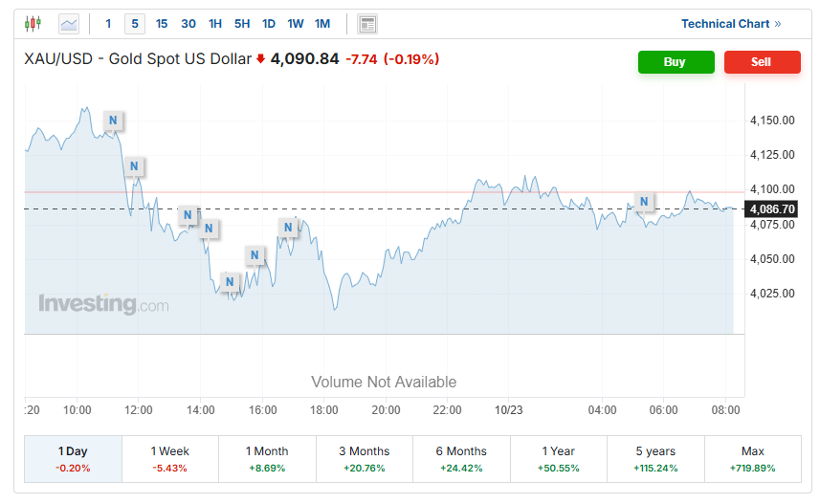Screen dimensions: 820x504
Task: Switch to candlestick chart type
Action: pyautogui.click(x=33, y=23)
